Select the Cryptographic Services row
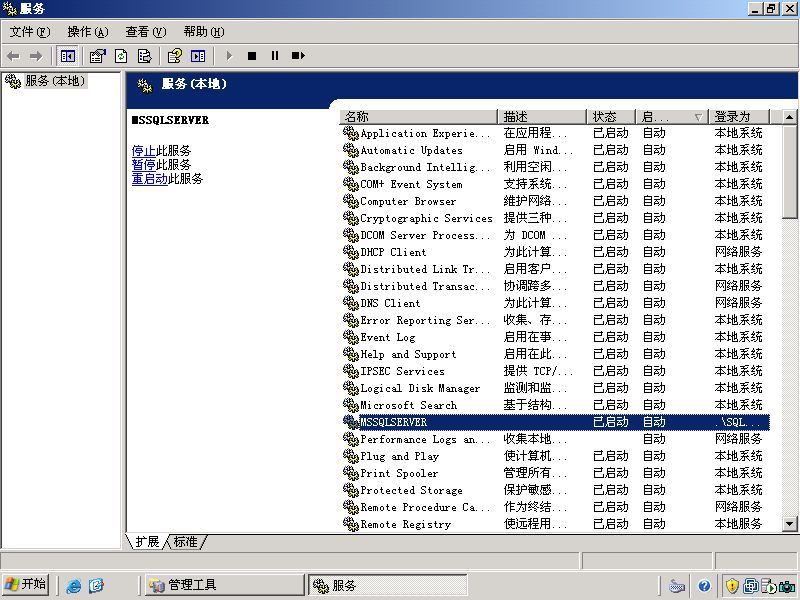 coord(555,218)
